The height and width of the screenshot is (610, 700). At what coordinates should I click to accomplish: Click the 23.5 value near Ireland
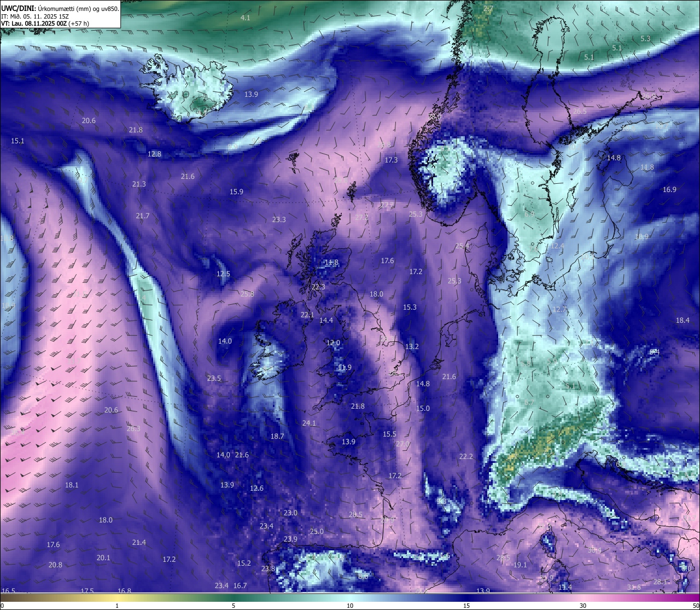tap(214, 379)
